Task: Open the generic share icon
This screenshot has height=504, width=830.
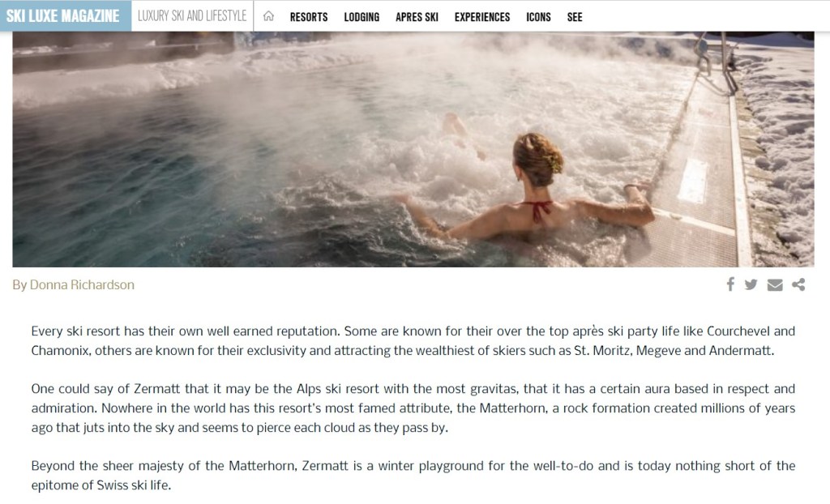Action: (798, 285)
